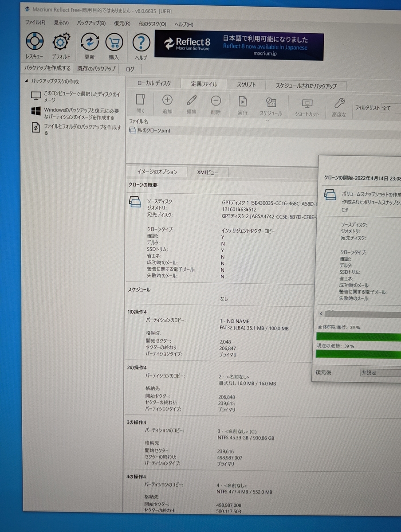This screenshot has width=401, height=532.
Task: Select the スクリプト tab
Action: click(246, 85)
